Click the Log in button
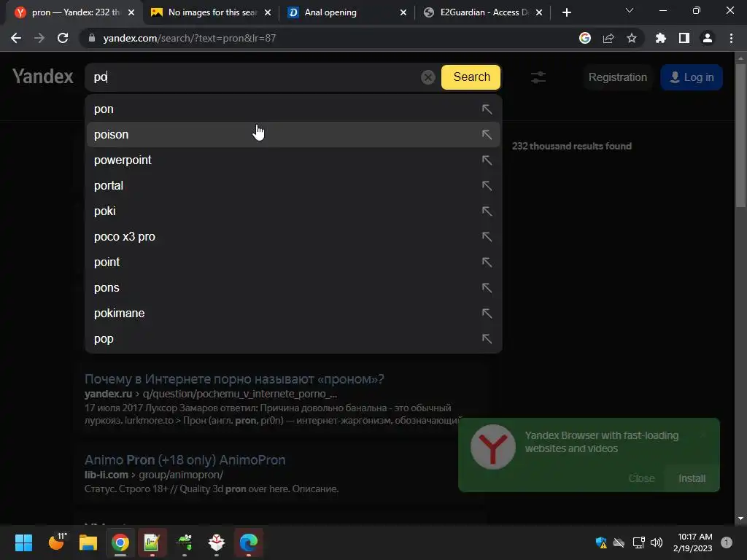This screenshot has height=560, width=747. pos(692,77)
